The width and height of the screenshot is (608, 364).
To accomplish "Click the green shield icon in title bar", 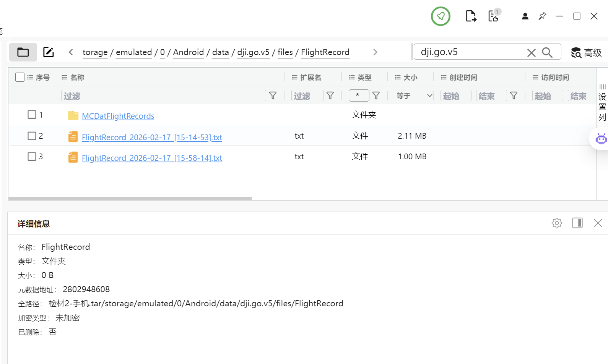I will tap(441, 16).
